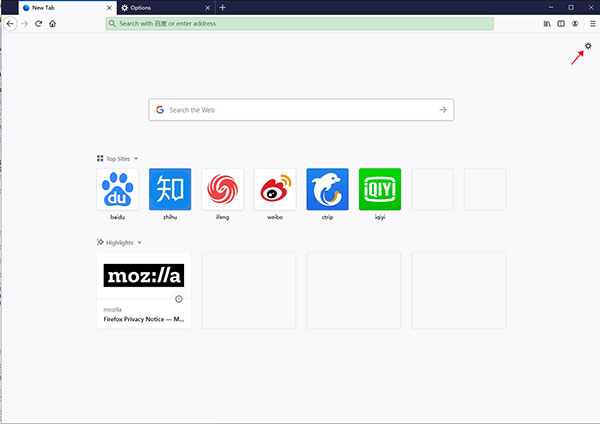
Task: Close the Options tab
Action: click(x=207, y=8)
